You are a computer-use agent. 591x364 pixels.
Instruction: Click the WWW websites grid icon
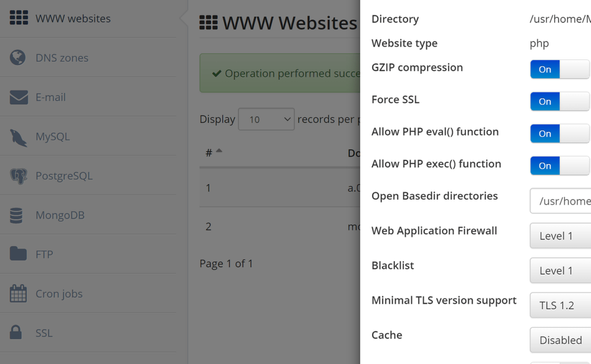coord(18,18)
